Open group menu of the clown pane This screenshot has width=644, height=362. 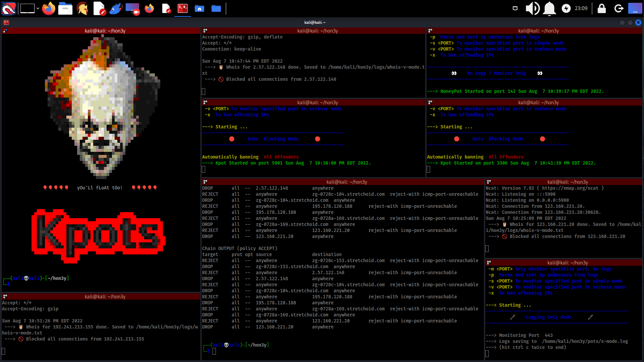pos(5,31)
